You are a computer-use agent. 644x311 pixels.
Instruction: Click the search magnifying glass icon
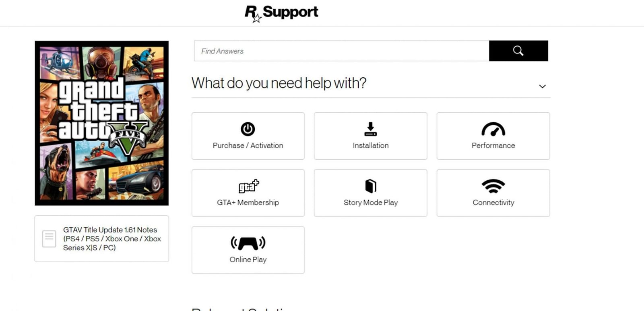518,51
